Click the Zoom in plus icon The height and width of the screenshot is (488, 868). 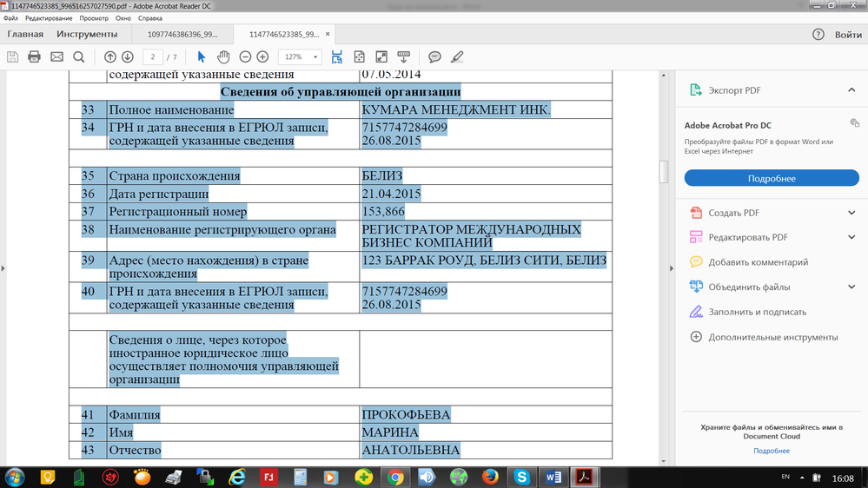[x=262, y=57]
